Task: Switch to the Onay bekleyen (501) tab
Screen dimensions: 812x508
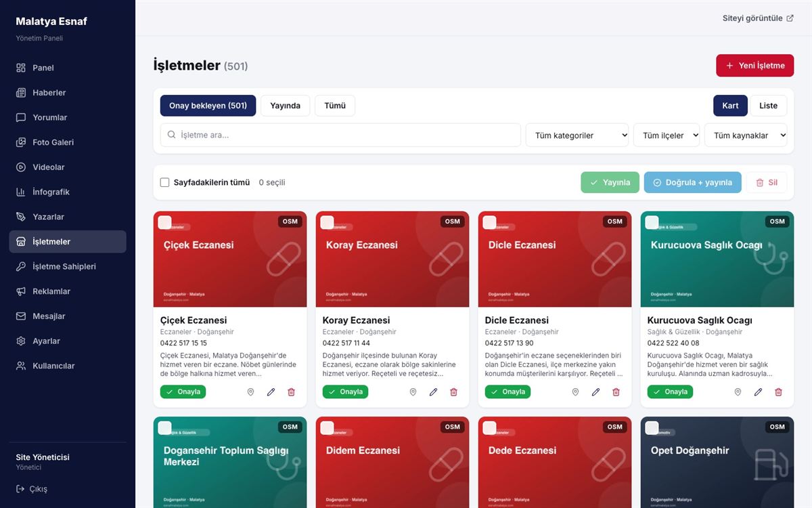Action: click(x=208, y=106)
